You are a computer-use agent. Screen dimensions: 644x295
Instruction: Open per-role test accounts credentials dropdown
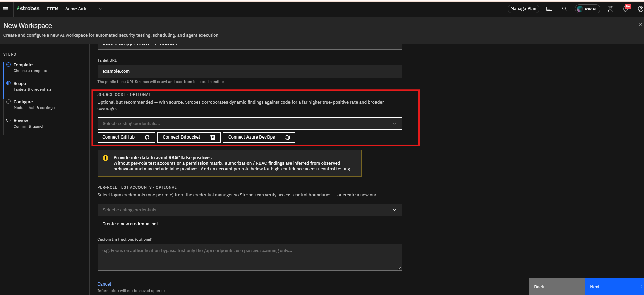coord(250,210)
